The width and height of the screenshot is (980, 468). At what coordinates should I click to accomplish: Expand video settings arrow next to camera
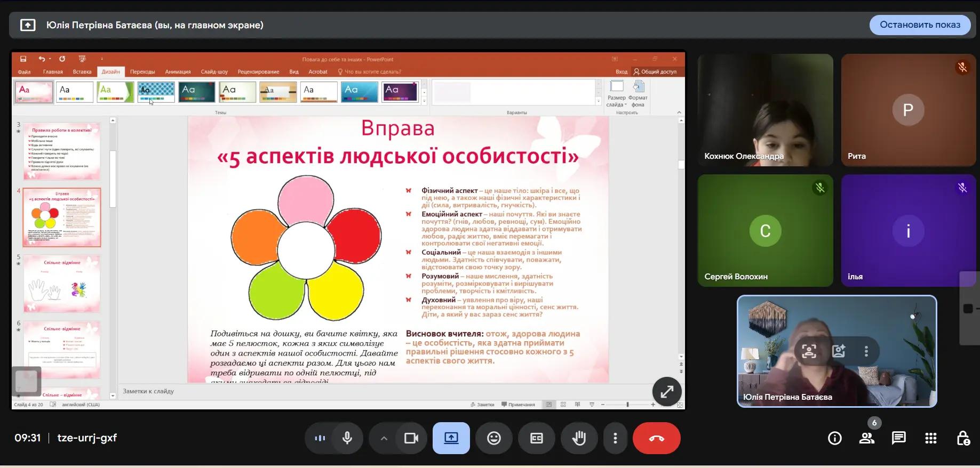click(384, 438)
